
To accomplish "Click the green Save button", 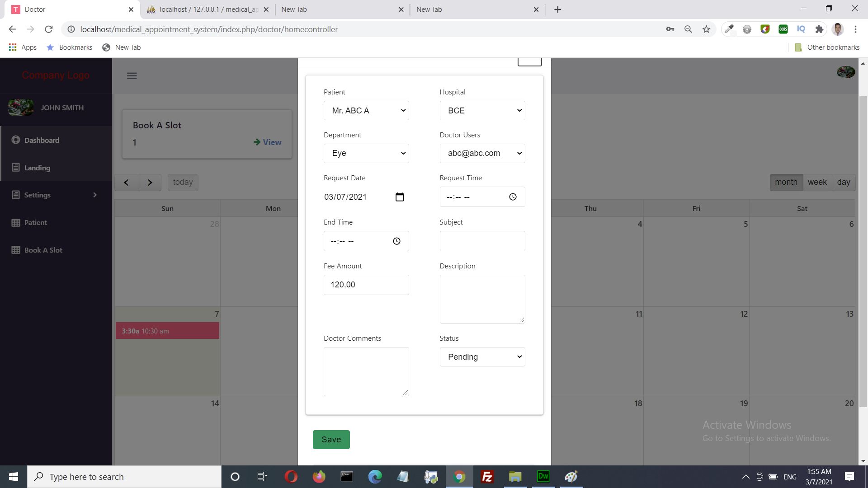I will tap(331, 440).
